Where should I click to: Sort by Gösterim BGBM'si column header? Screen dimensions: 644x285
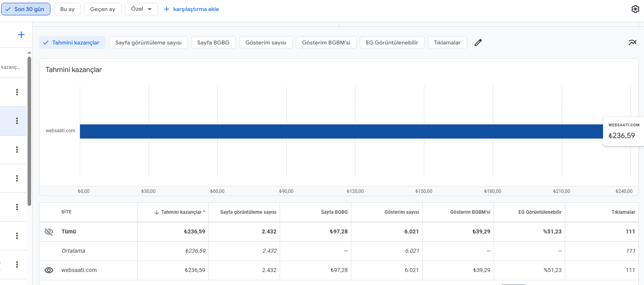(470, 212)
